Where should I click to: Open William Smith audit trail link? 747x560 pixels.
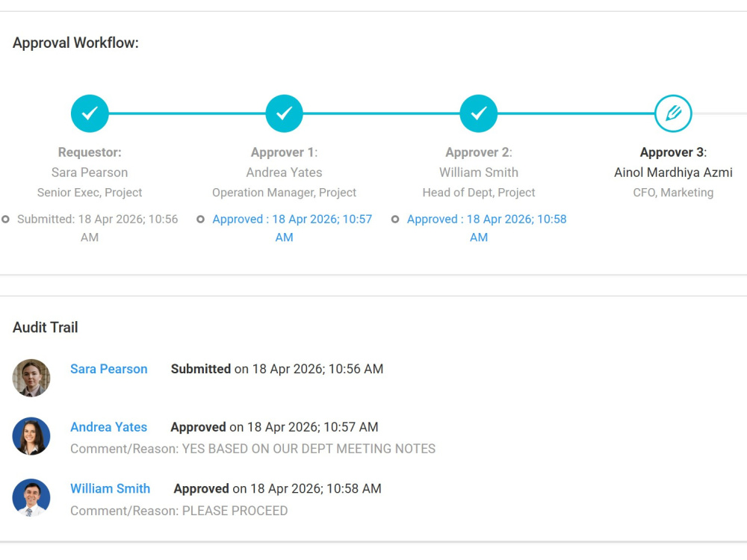(x=110, y=488)
